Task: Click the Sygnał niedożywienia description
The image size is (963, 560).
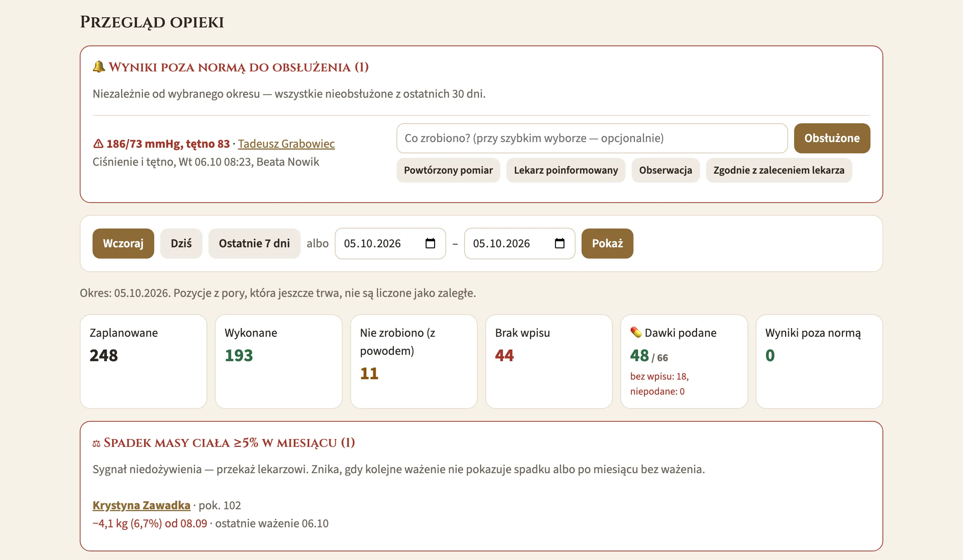Action: pos(399,469)
